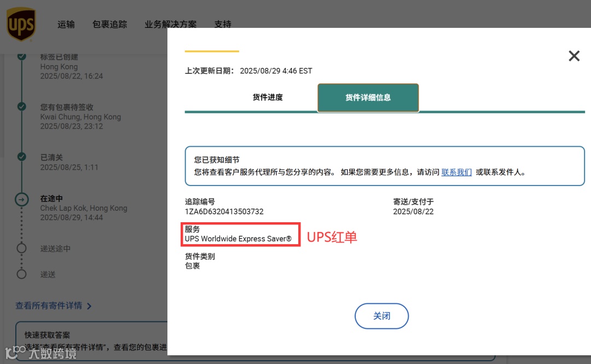
Task: Click the UPS shield logo
Action: (21, 24)
